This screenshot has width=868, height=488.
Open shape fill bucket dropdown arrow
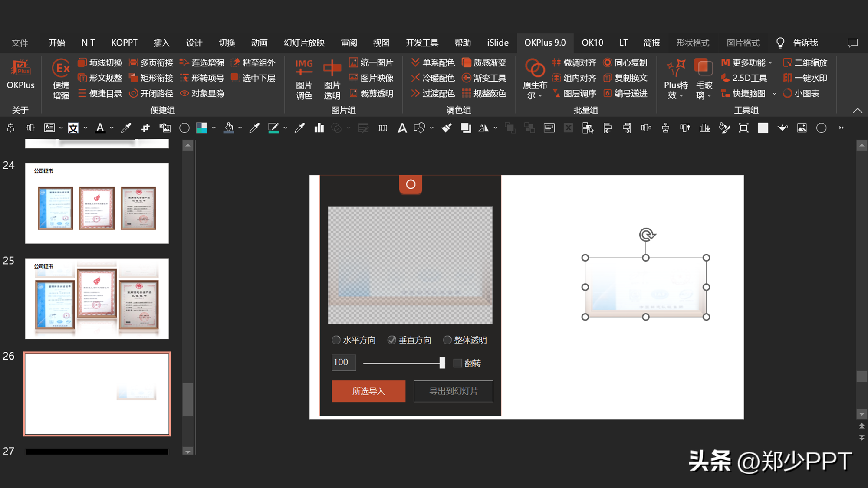coord(240,128)
